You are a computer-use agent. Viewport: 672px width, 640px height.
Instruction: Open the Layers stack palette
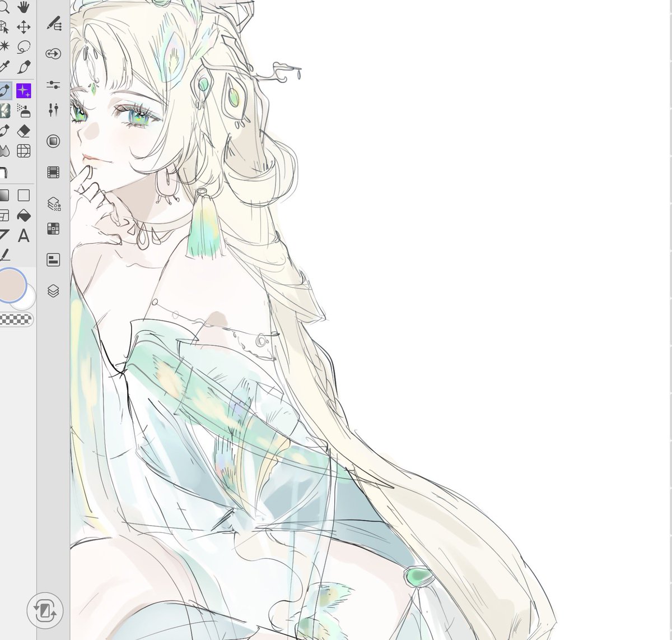[x=53, y=291]
